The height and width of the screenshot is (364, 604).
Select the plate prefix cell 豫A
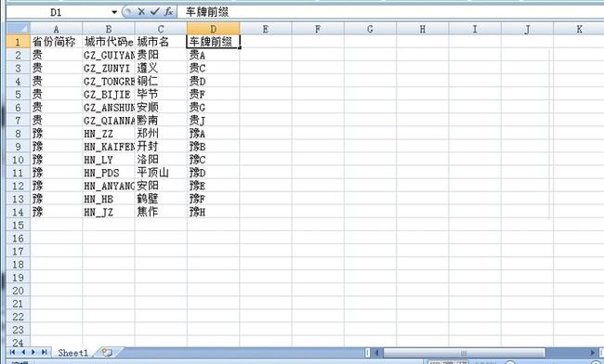[x=214, y=134]
